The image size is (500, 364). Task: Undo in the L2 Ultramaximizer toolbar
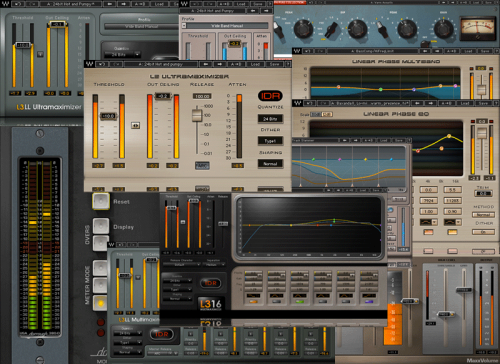click(x=103, y=64)
